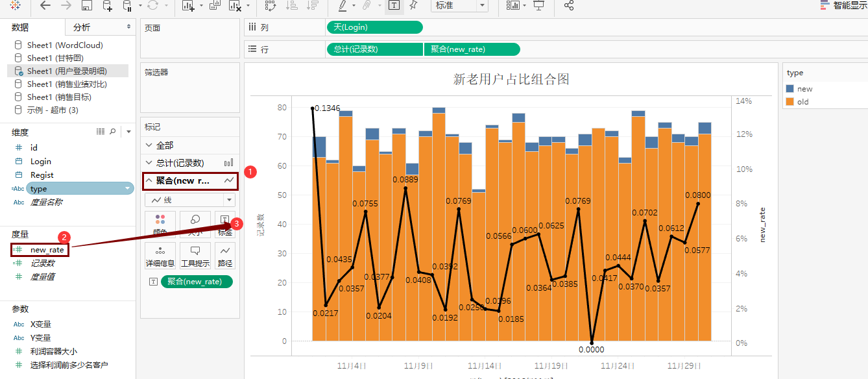868x379 pixels.
Task: Select the X变量 parameter
Action: point(40,324)
